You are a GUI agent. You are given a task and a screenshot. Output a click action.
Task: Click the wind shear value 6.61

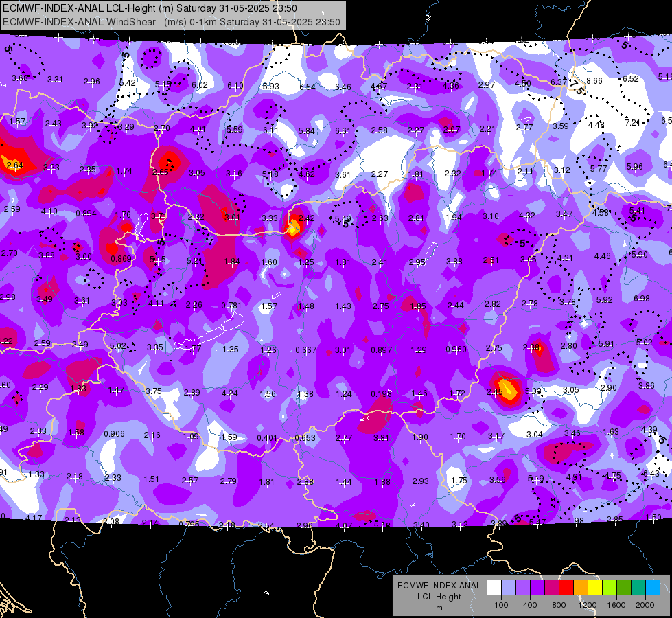tap(343, 130)
